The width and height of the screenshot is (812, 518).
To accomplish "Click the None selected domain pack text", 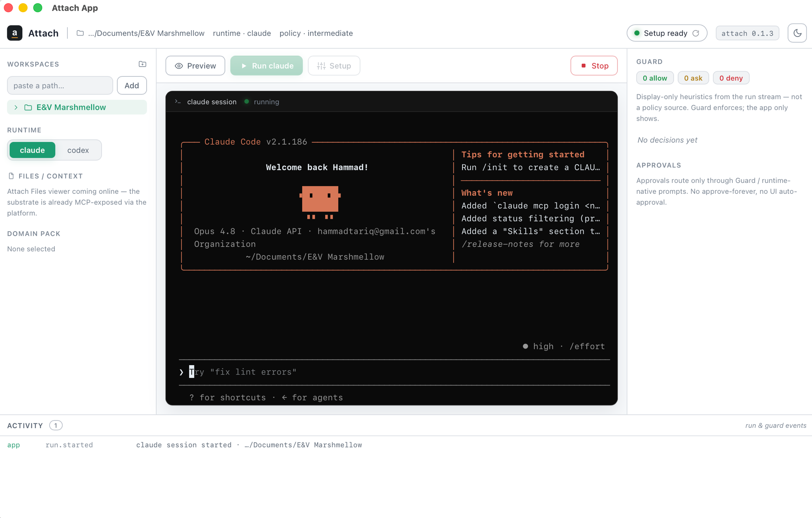I will (31, 249).
